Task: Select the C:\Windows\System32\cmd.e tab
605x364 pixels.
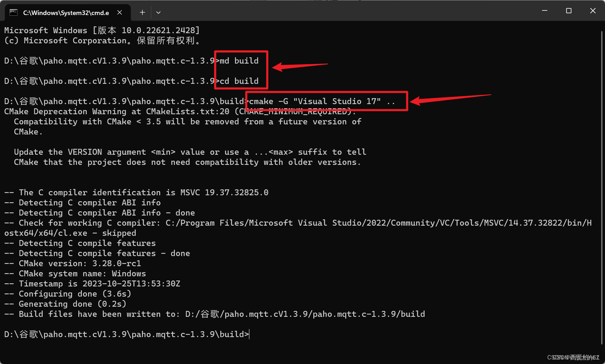Action: [66, 12]
